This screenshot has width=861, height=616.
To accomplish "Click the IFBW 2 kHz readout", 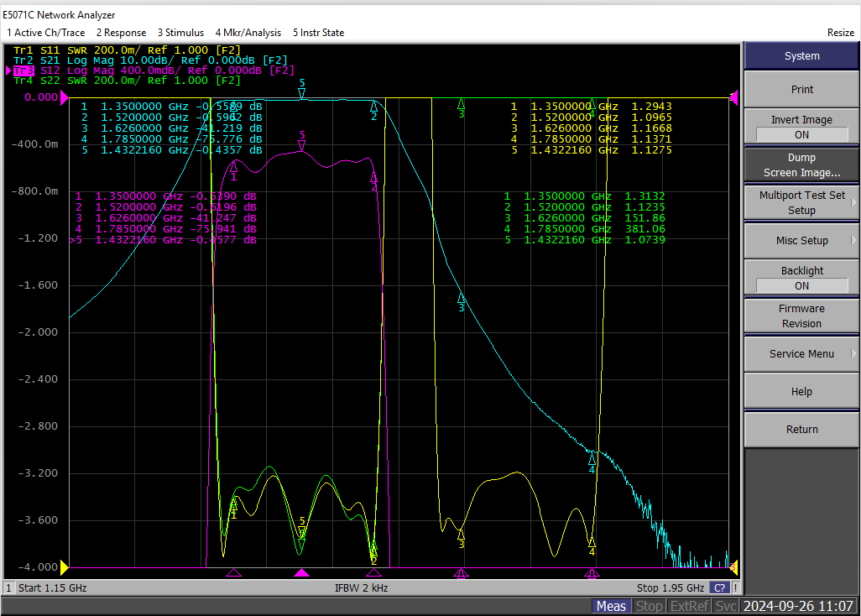I will (362, 588).
